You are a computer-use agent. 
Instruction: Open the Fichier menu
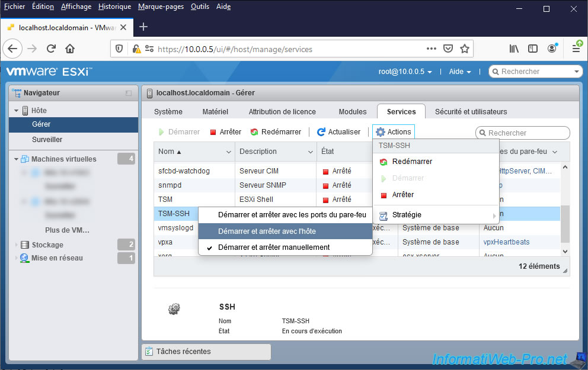pyautogui.click(x=15, y=7)
